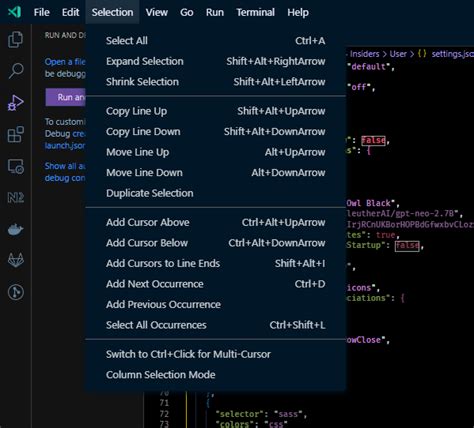Select the Run and Debug icon
Screen dimensions: 474x428
tap(15, 103)
